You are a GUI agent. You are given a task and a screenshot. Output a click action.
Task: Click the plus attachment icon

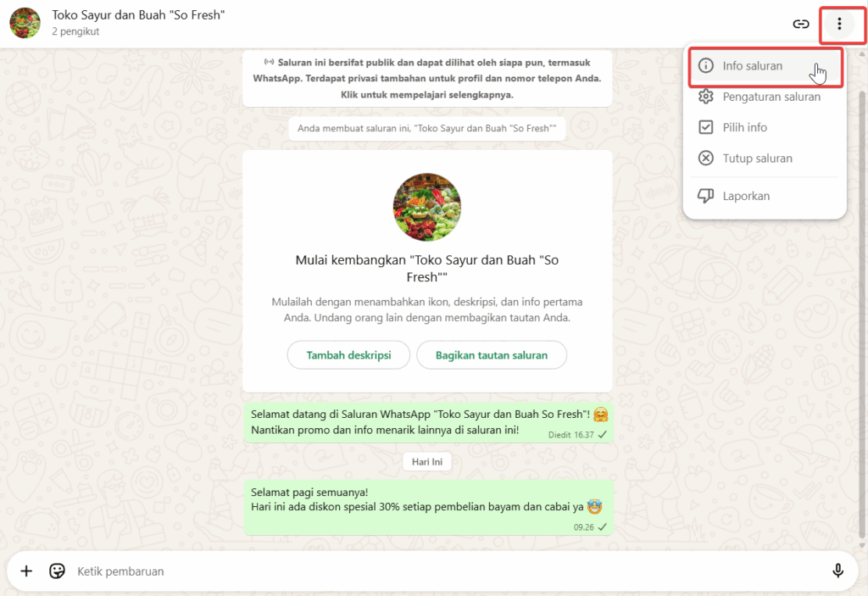26,571
